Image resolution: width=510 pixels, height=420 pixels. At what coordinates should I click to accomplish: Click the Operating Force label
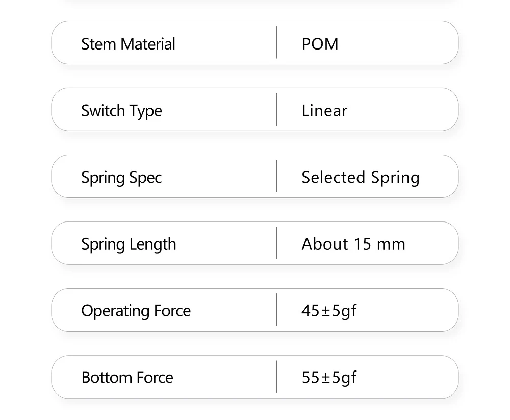[136, 311]
